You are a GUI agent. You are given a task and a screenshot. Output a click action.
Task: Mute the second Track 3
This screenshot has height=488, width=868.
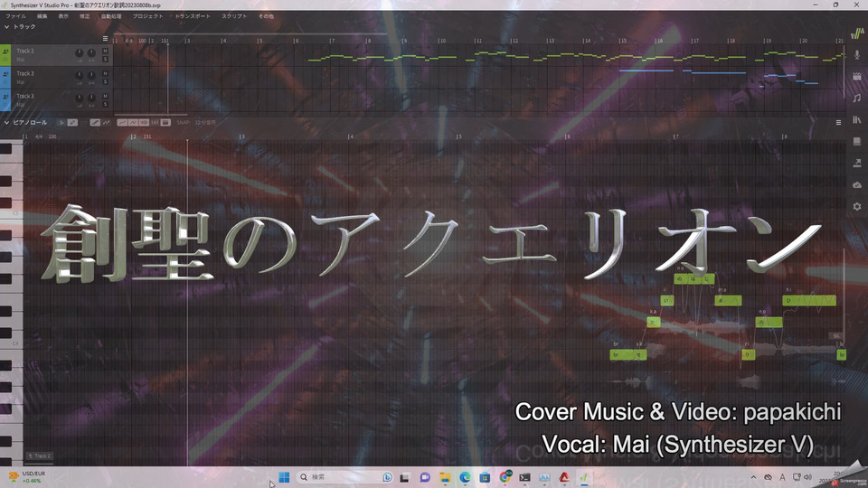105,97
